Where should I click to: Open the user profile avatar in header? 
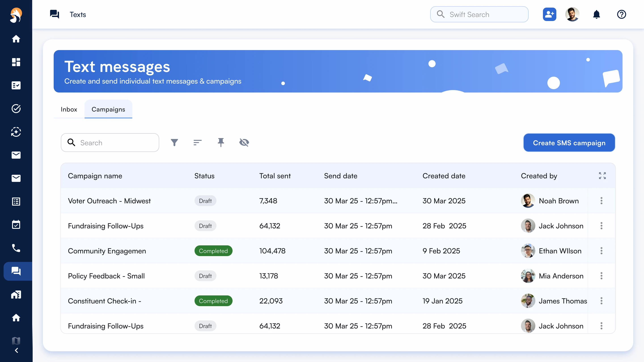pos(572,15)
